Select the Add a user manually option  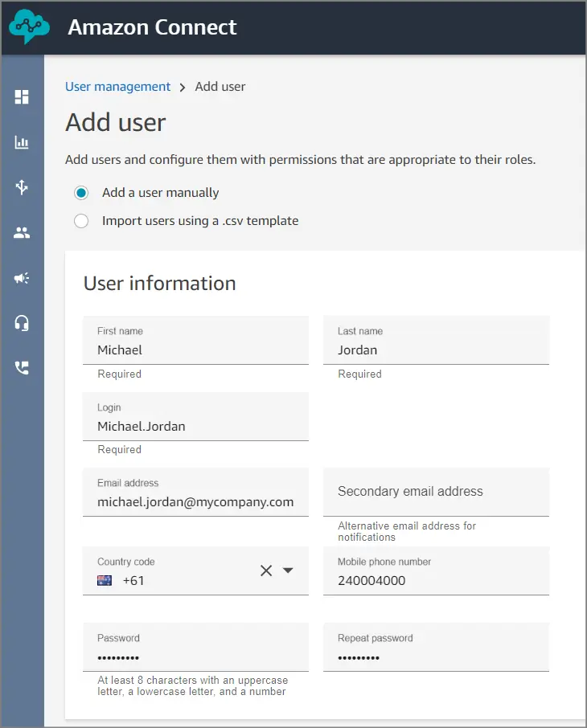click(x=81, y=193)
